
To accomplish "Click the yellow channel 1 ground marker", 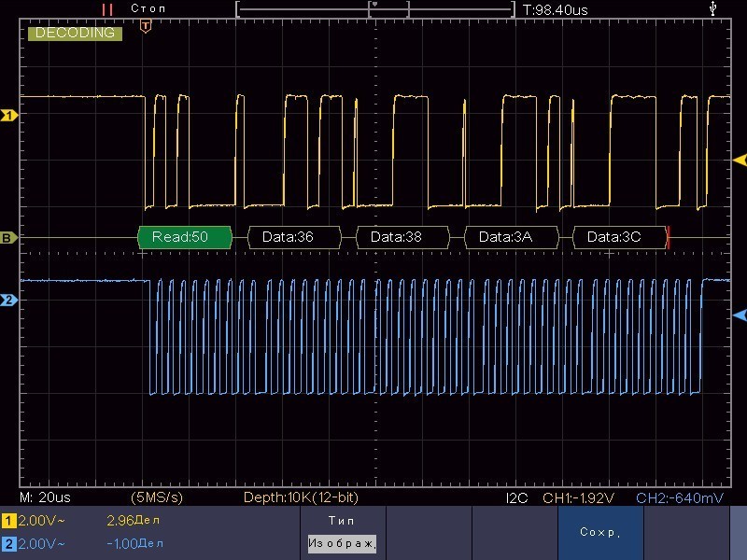I will (9, 116).
